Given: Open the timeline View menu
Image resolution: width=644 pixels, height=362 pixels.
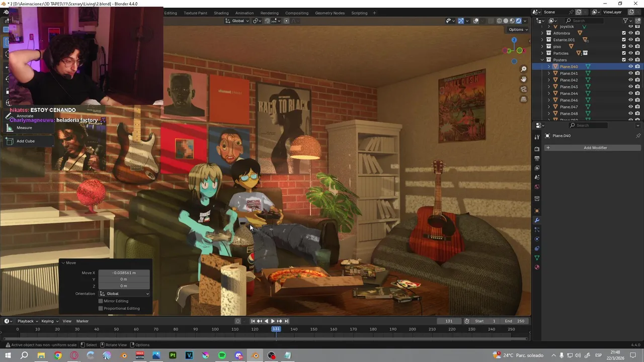Looking at the screenshot, I should tap(67, 321).
